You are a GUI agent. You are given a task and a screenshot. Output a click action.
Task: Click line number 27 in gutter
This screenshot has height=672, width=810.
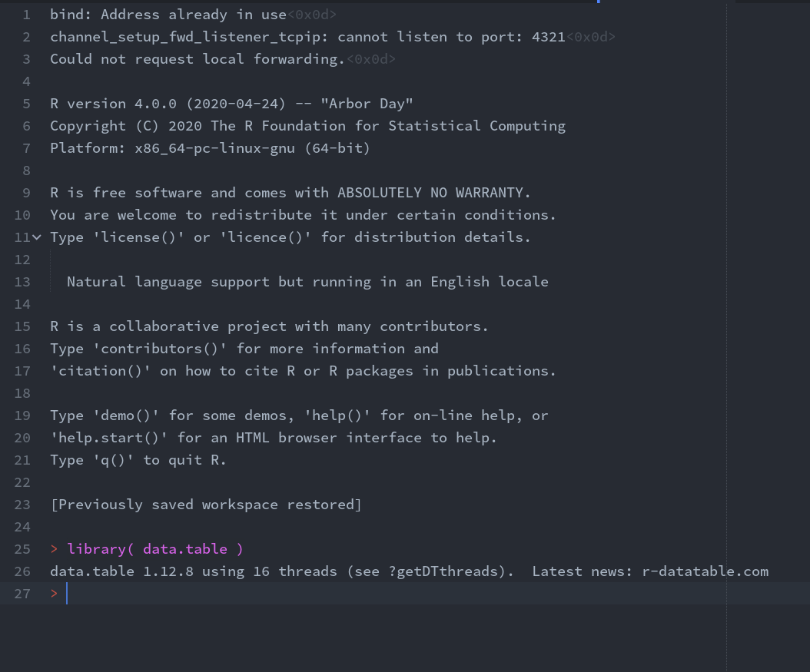click(22, 594)
